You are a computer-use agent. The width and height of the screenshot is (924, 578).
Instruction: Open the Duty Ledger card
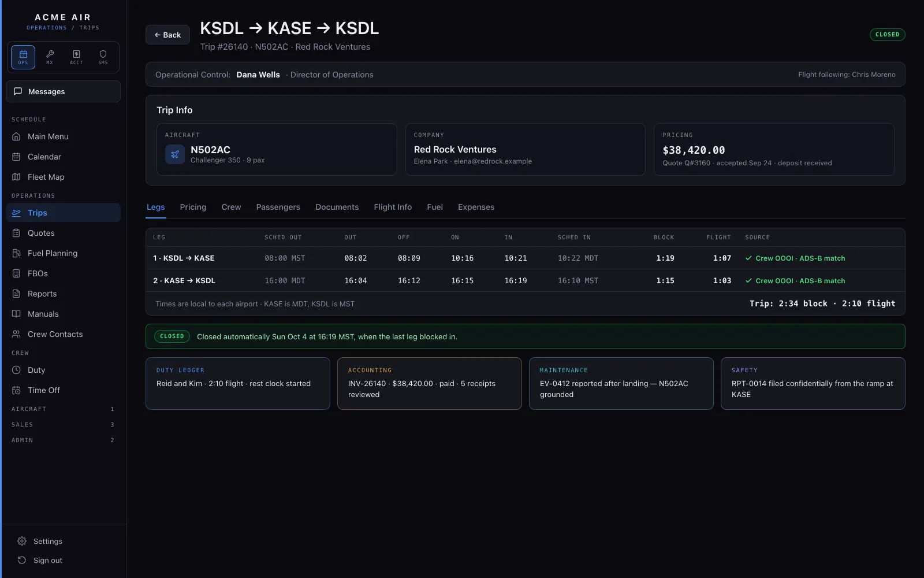(x=238, y=383)
